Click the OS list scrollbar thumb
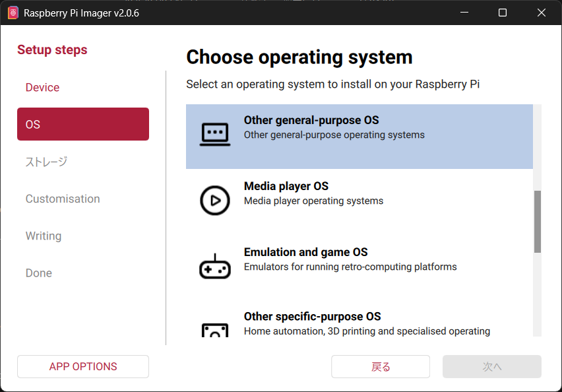This screenshot has width=562, height=392. (x=537, y=221)
